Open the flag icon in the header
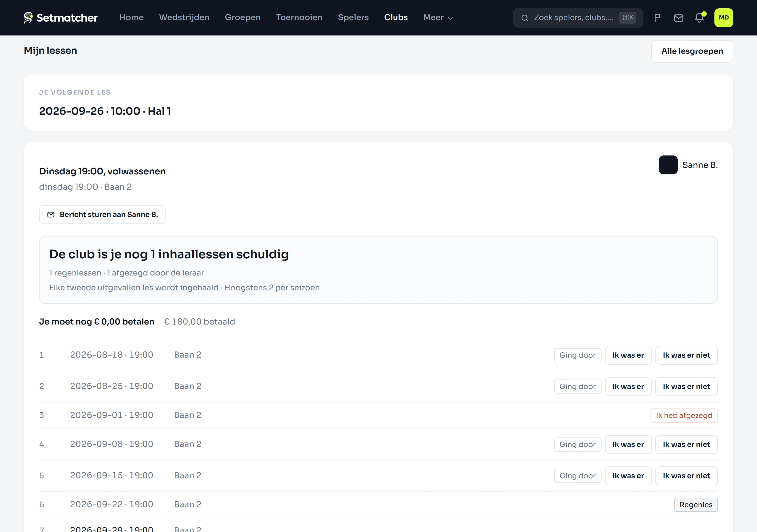This screenshot has height=532, width=757. pos(657,18)
